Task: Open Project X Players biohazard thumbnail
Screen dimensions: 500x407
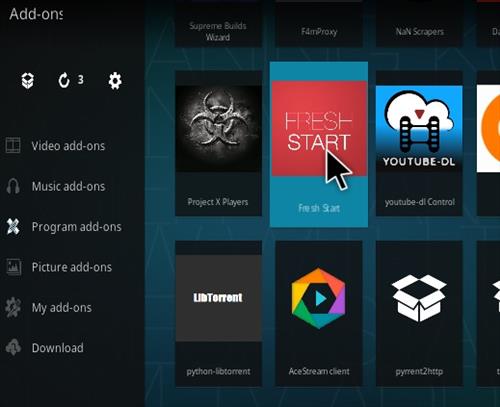Action: 218,129
